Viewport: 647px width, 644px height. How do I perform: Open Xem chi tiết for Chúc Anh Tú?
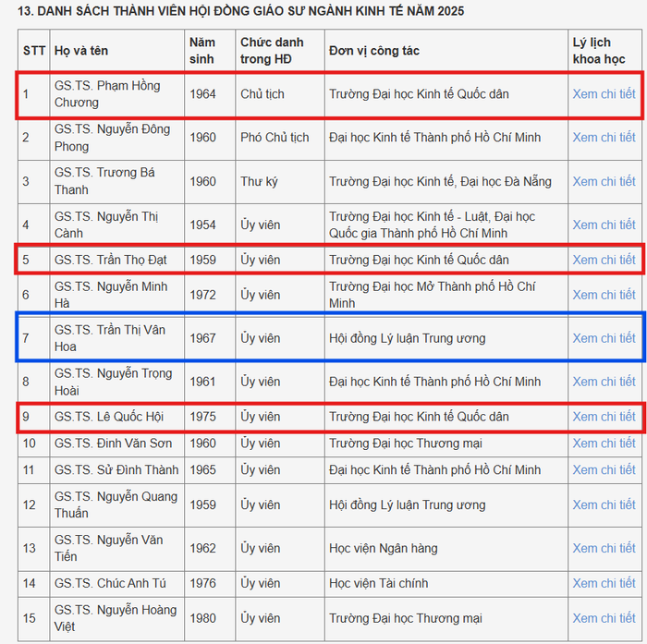point(604,583)
